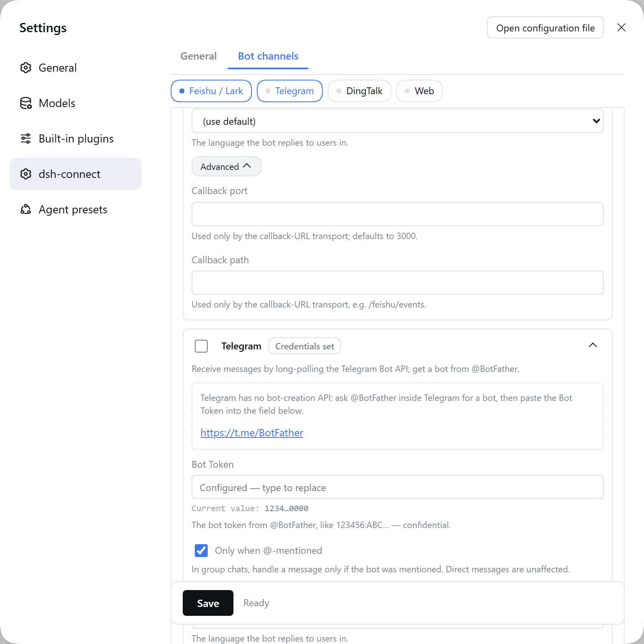Click the General gear icon in sidebar

pyautogui.click(x=26, y=68)
